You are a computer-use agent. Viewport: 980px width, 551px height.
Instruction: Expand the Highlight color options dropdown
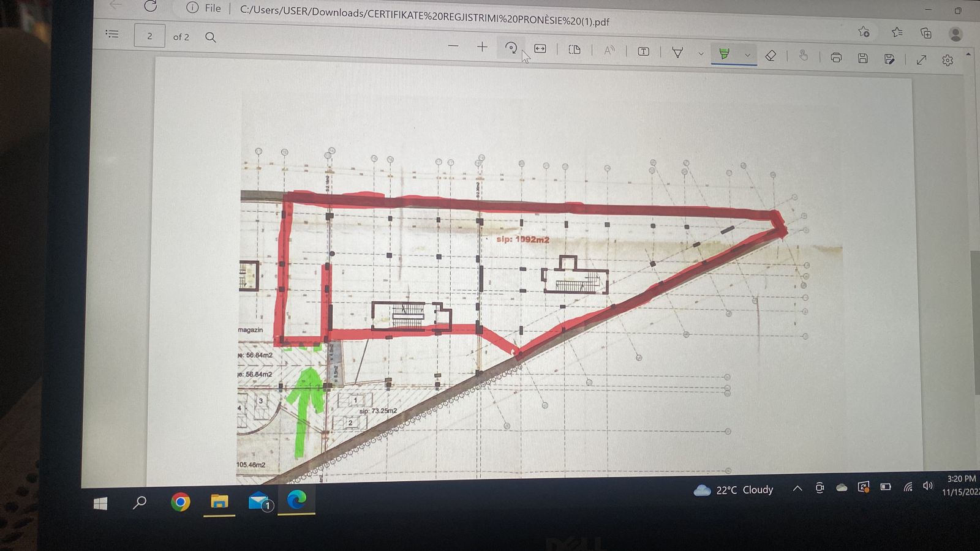tap(747, 55)
